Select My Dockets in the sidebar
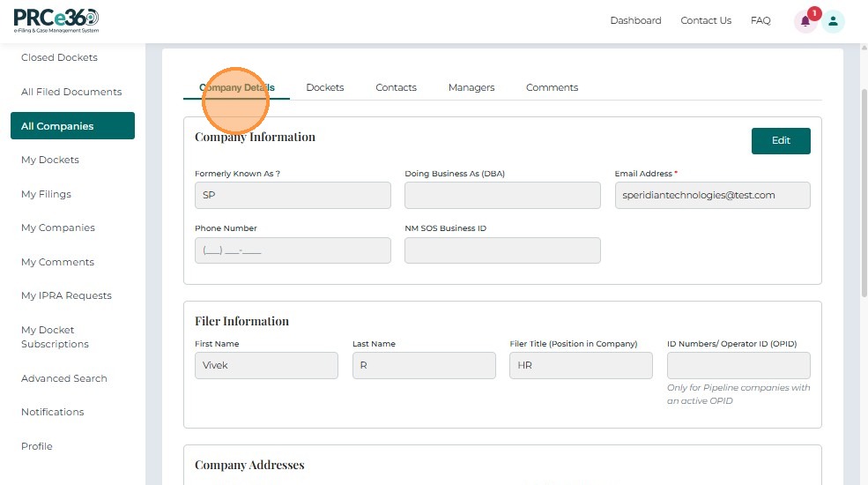 click(x=50, y=160)
